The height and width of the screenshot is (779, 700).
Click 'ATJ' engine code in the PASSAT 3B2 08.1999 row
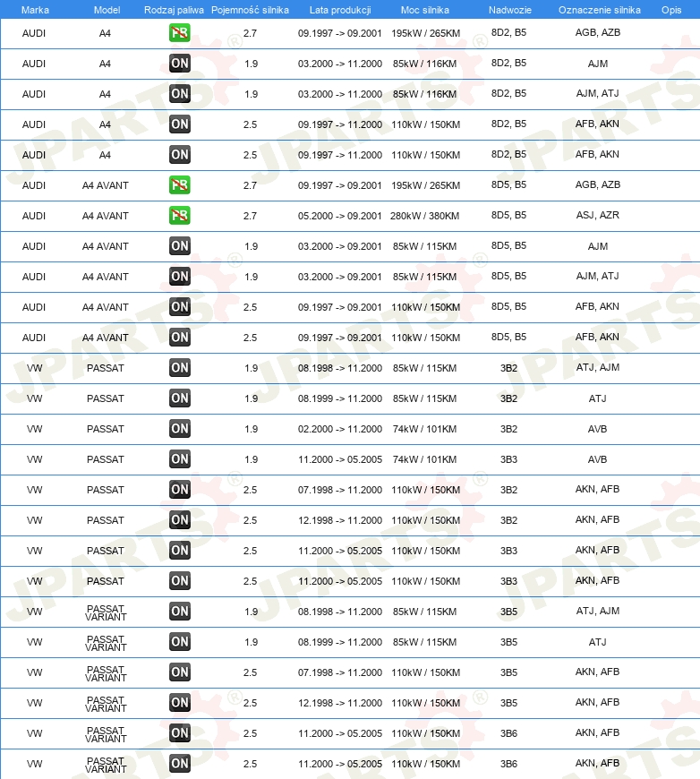pos(597,399)
